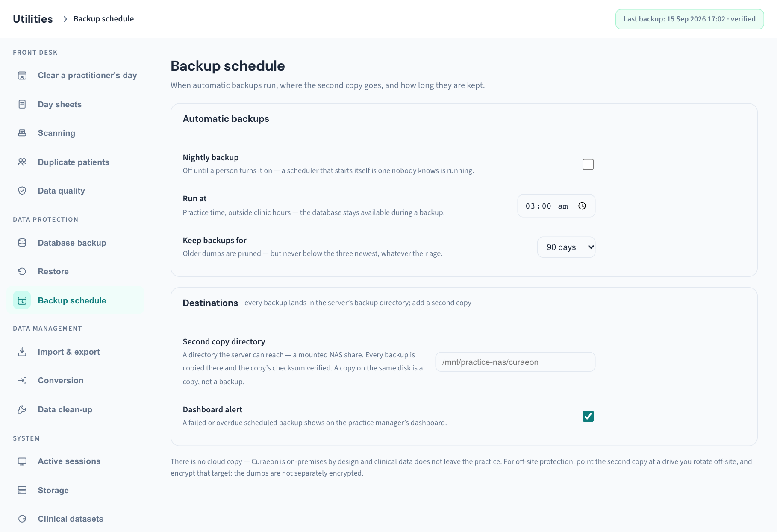
Task: Click the Backup schedule breadcrumb text
Action: [x=103, y=19]
